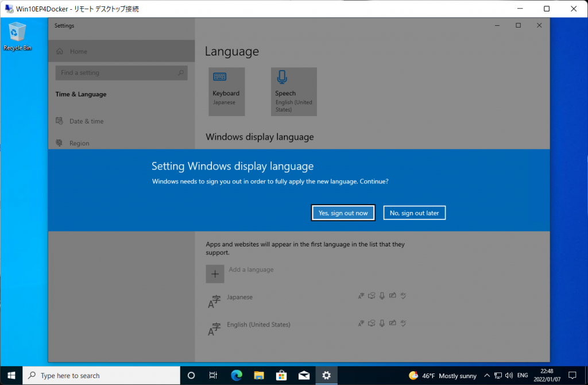The height and width of the screenshot is (385, 588).
Task: Confirm with Yes, sign out now
Action: tap(343, 213)
